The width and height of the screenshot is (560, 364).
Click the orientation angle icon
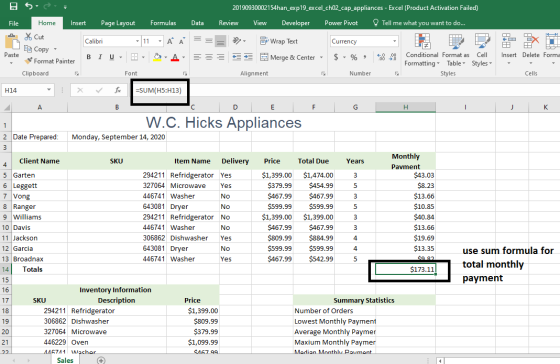click(x=237, y=41)
